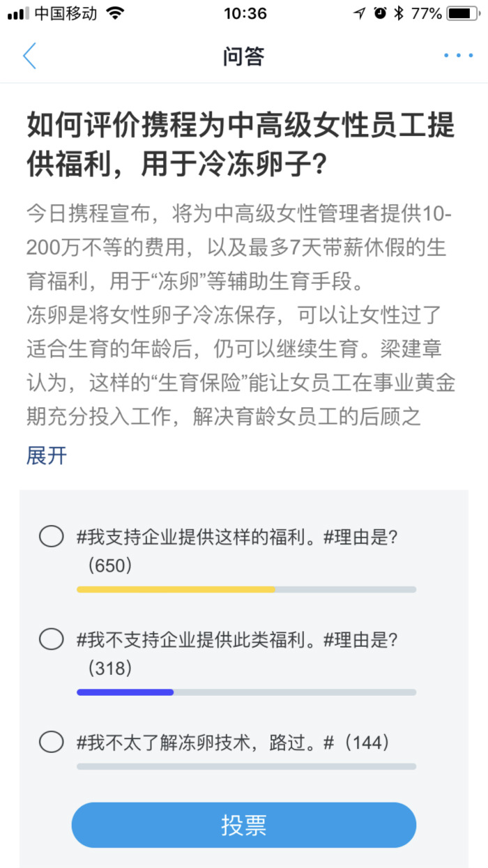
Task: Click the blue oppose vote progress bar
Action: click(125, 692)
